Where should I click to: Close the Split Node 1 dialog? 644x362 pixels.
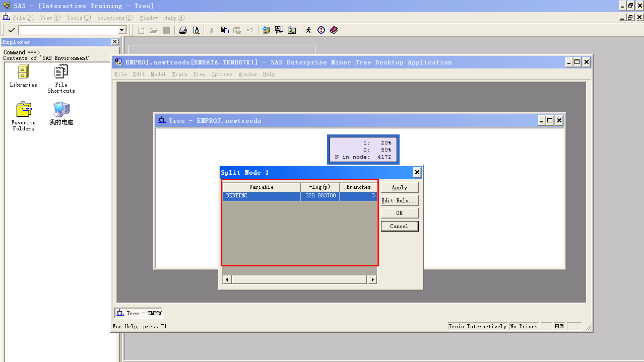point(417,172)
